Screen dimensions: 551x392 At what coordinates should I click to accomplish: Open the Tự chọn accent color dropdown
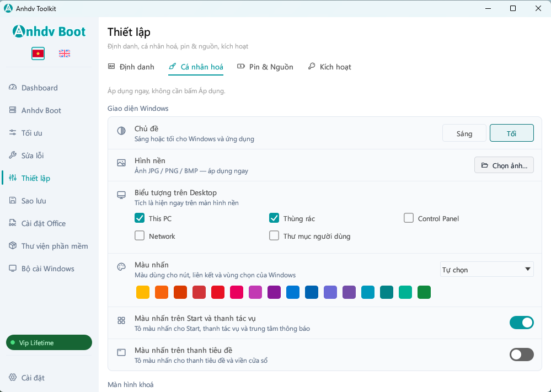486,270
